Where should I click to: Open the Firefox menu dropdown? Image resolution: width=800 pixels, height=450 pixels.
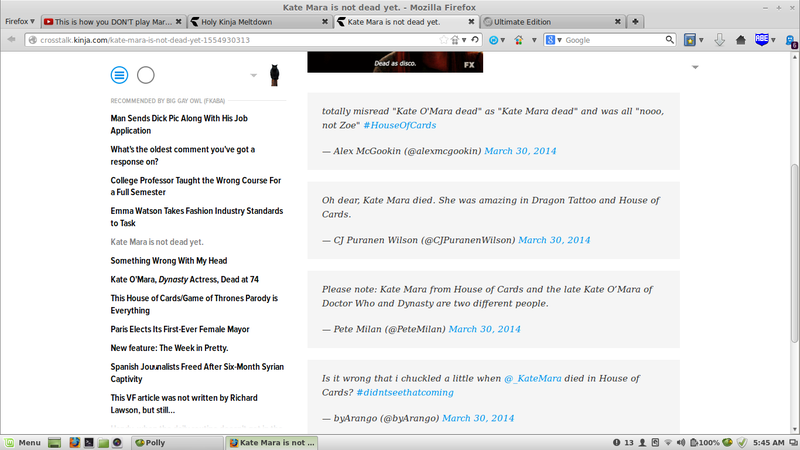(x=20, y=21)
